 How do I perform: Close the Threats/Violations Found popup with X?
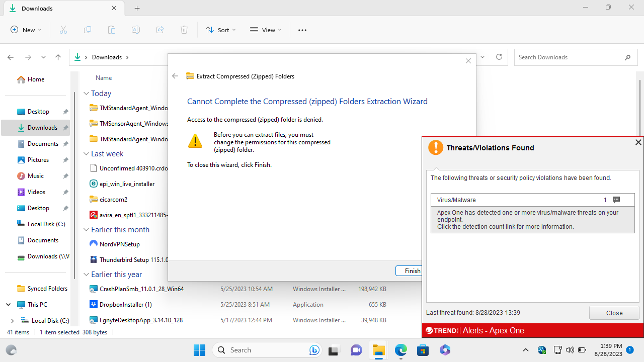click(x=638, y=143)
